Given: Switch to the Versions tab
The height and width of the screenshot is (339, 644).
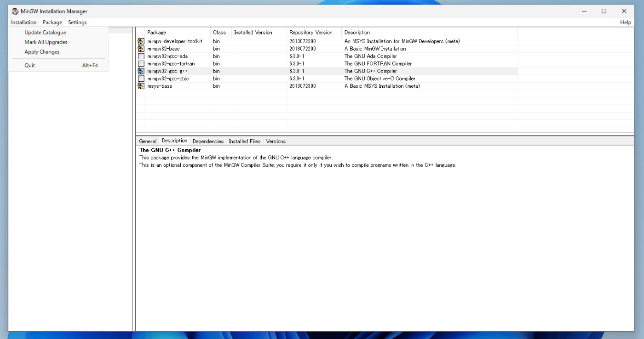Looking at the screenshot, I should tap(276, 141).
